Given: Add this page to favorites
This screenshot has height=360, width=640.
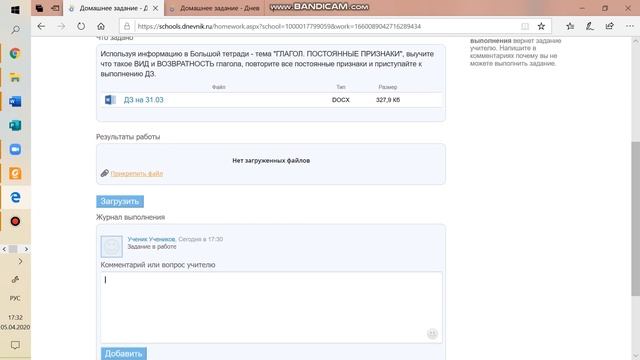Looking at the screenshot, I should 541,26.
